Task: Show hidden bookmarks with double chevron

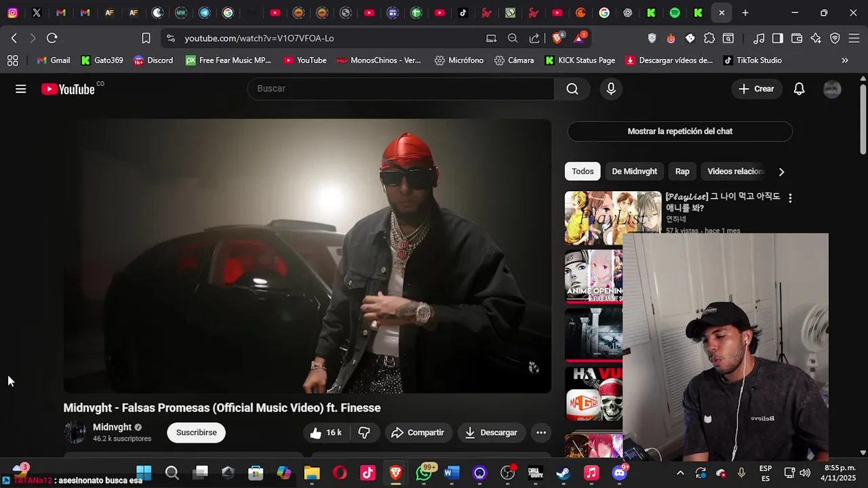Action: [845, 60]
